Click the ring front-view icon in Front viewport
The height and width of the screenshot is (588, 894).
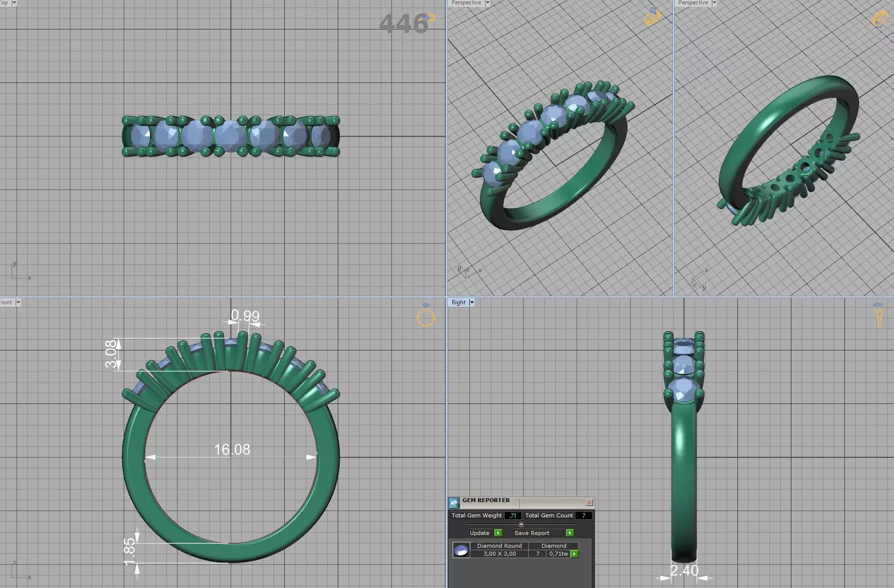coord(426,315)
